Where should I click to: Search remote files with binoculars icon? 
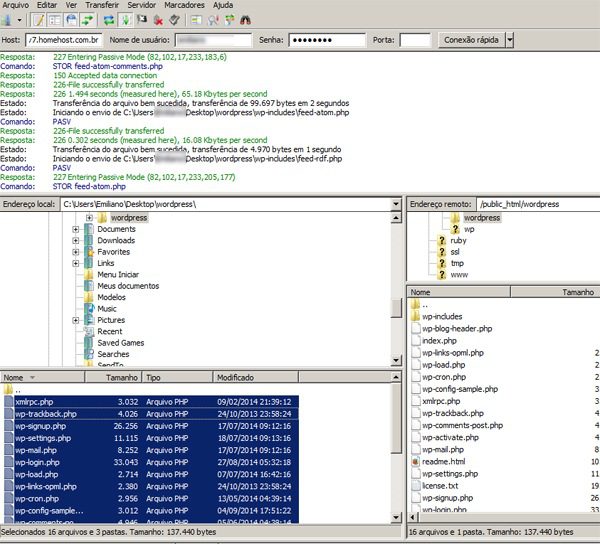[x=245, y=20]
